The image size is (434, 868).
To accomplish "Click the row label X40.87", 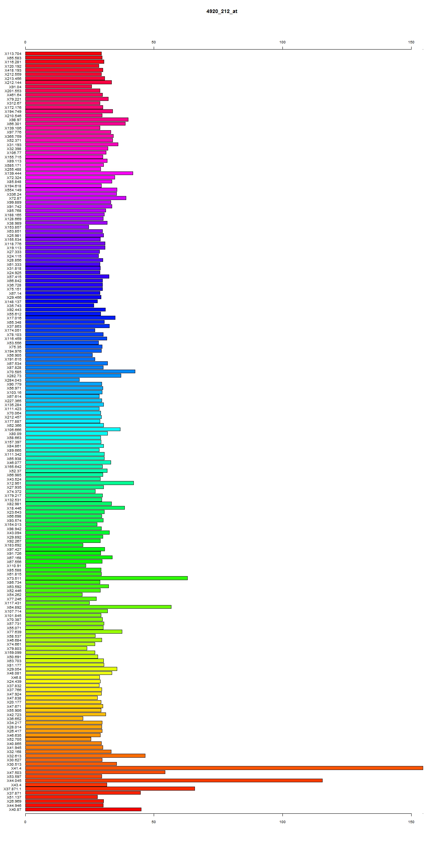I will pyautogui.click(x=15, y=809).
